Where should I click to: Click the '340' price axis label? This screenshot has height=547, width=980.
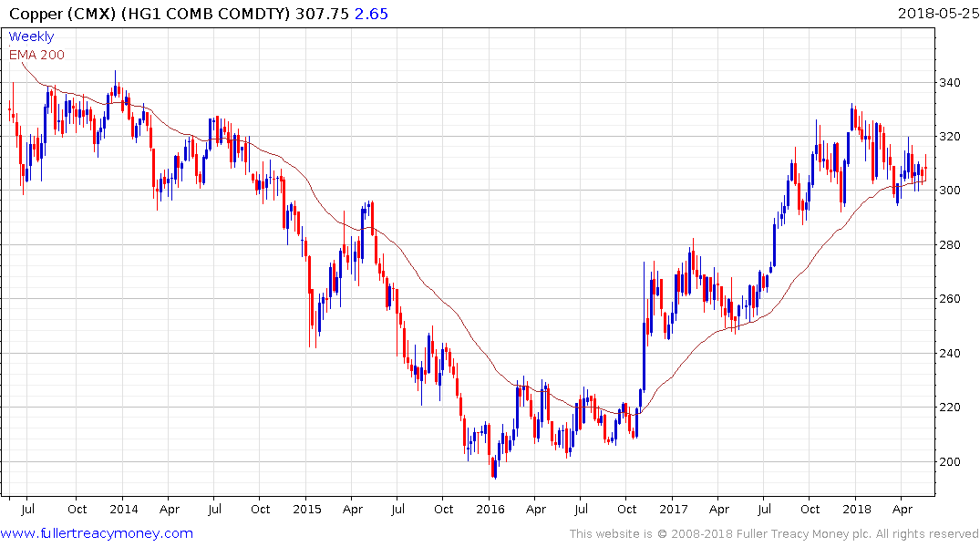click(950, 83)
